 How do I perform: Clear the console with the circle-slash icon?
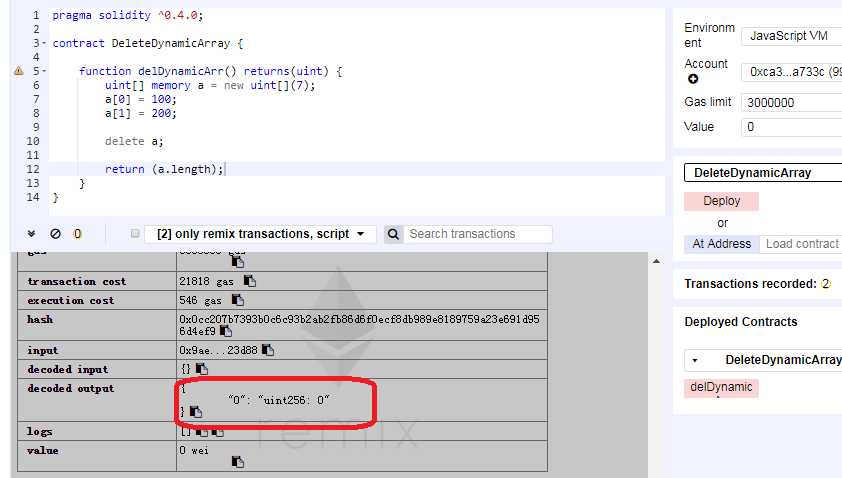tap(55, 234)
